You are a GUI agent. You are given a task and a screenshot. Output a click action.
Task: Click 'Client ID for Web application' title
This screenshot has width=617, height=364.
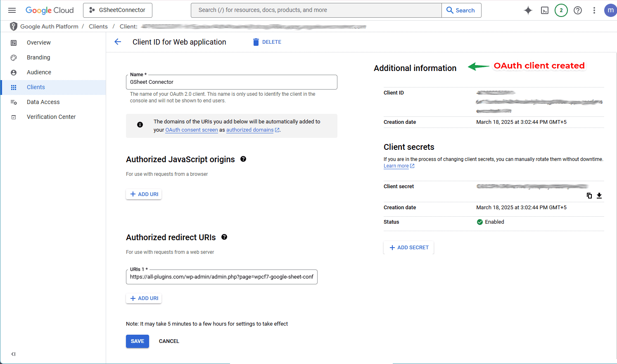(x=179, y=42)
